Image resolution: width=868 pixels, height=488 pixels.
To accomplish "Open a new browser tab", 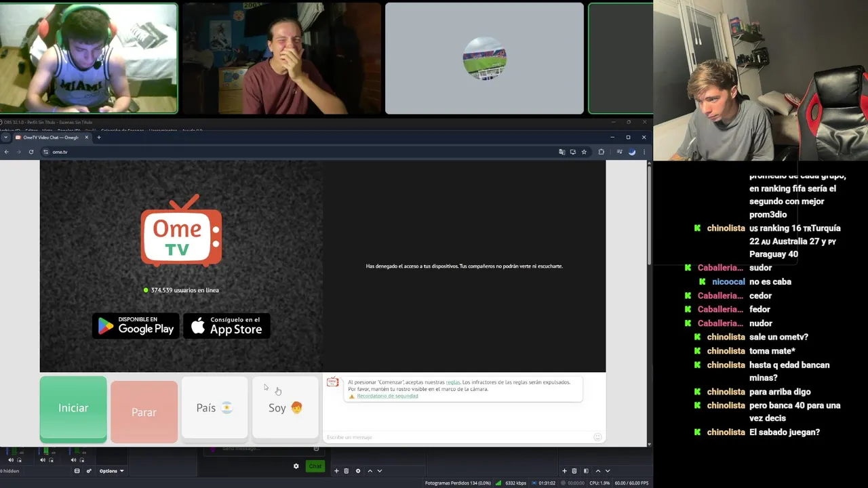I will click(x=98, y=138).
